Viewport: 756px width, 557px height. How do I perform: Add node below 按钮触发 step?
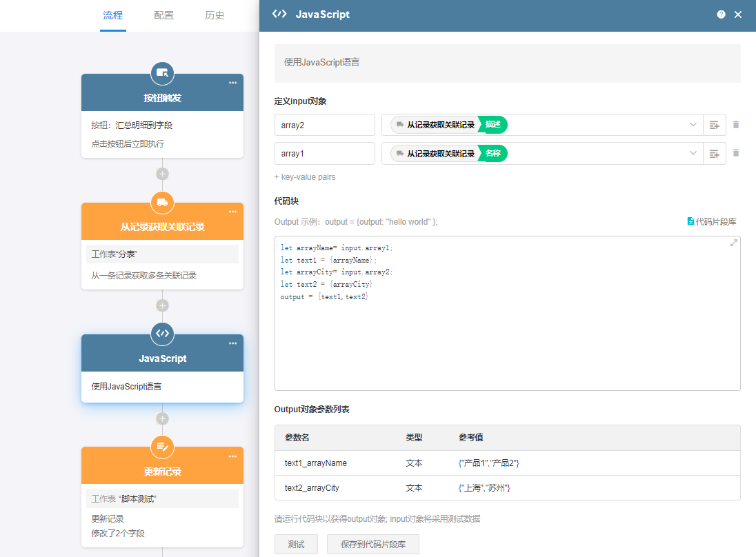coord(162,174)
